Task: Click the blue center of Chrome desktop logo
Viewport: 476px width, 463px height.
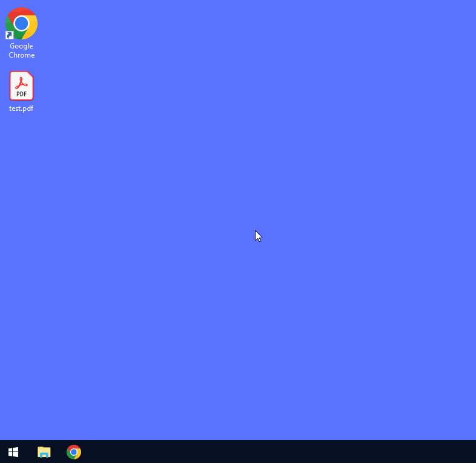Action: pos(21,24)
